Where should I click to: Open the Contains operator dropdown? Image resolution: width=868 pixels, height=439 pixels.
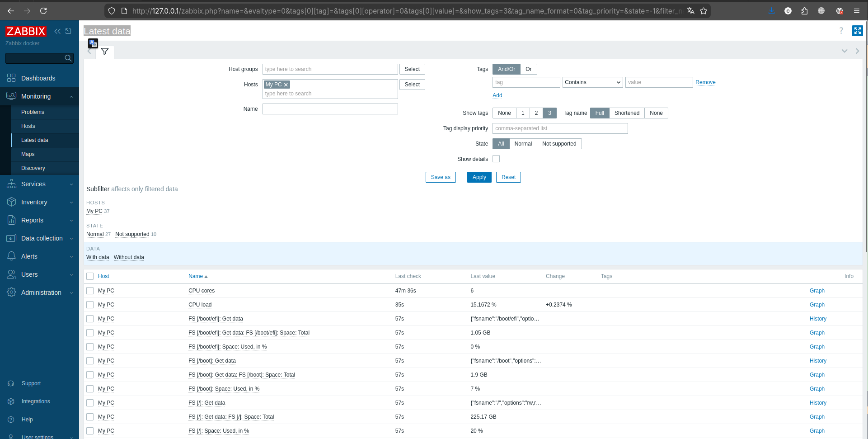(592, 82)
